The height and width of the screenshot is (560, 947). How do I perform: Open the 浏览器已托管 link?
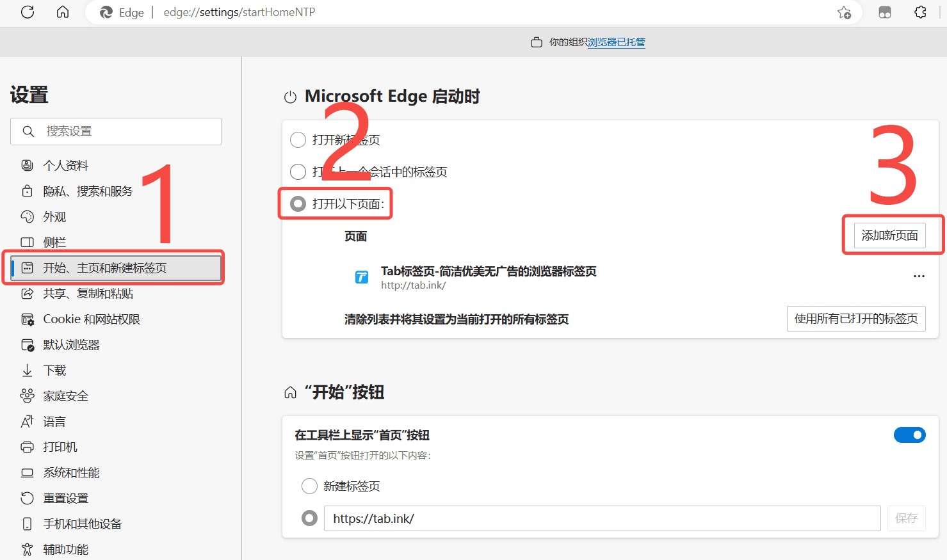(616, 42)
